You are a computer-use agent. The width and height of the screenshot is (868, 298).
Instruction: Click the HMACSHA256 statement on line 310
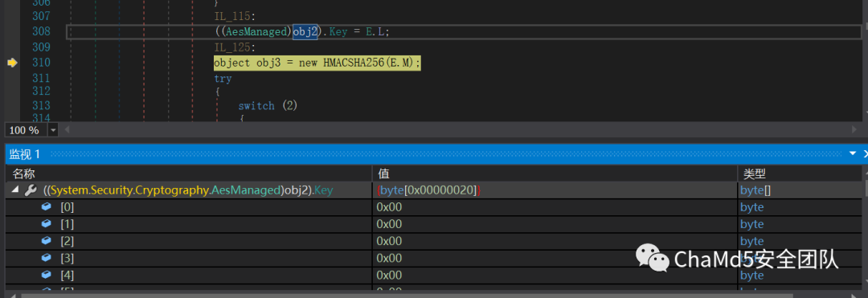pyautogui.click(x=317, y=63)
